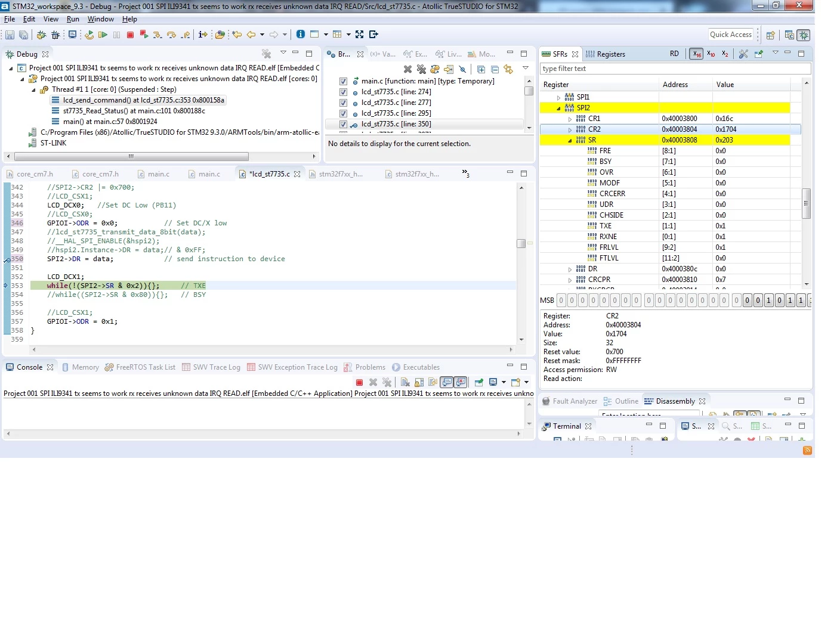Toggle Console show on standard error icon

tap(461, 382)
